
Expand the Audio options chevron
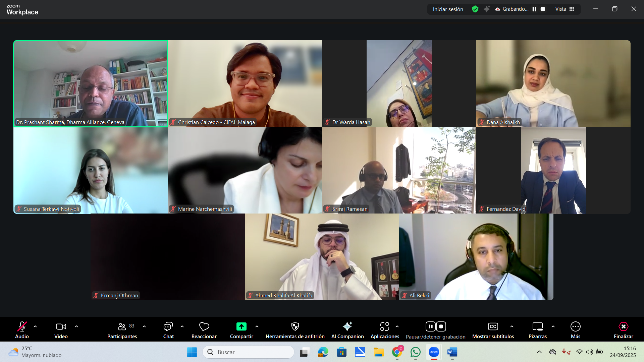pos(35,326)
